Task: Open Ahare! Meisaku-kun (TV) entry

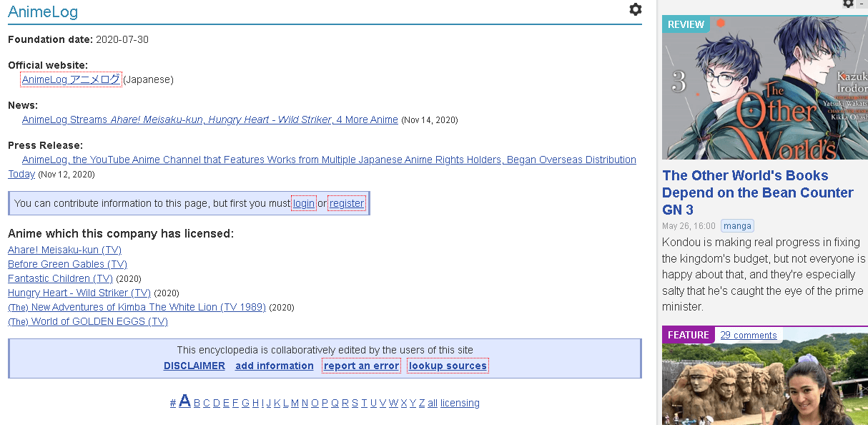Action: [x=64, y=250]
